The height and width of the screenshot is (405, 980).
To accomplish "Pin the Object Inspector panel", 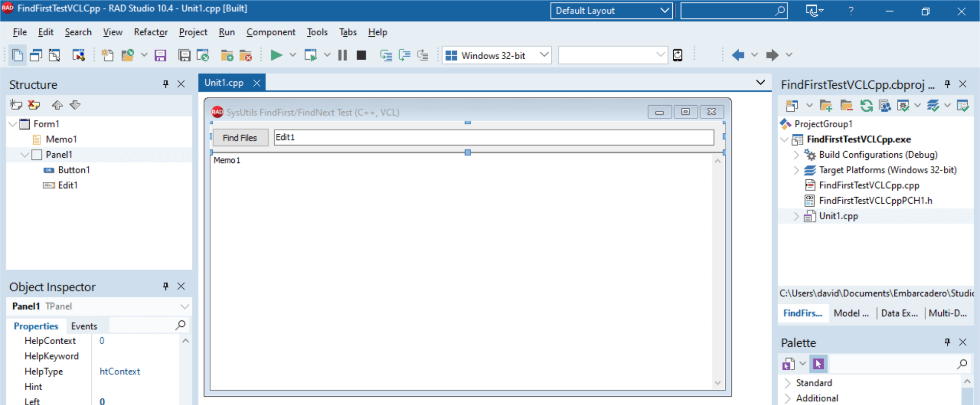I will point(165,287).
